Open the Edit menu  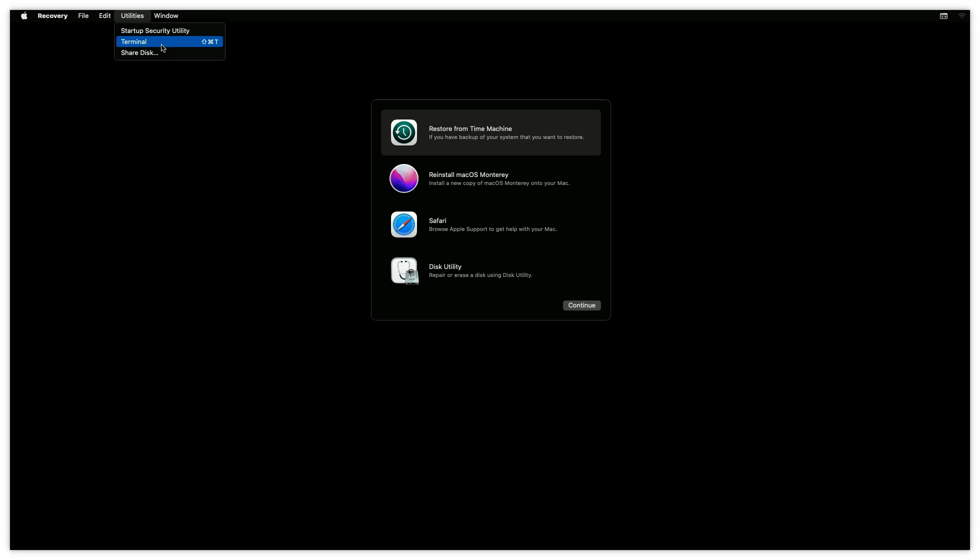pyautogui.click(x=104, y=16)
